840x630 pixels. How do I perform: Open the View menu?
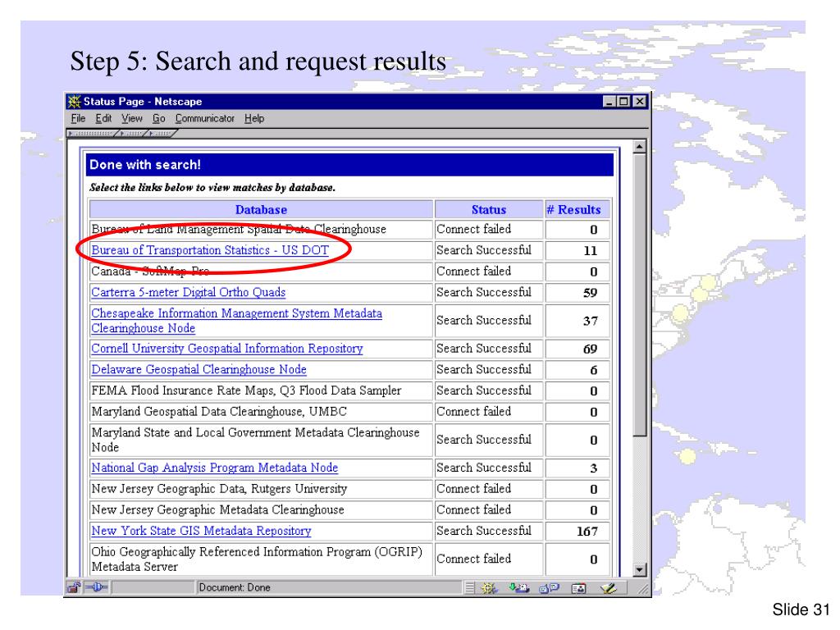pos(132,118)
